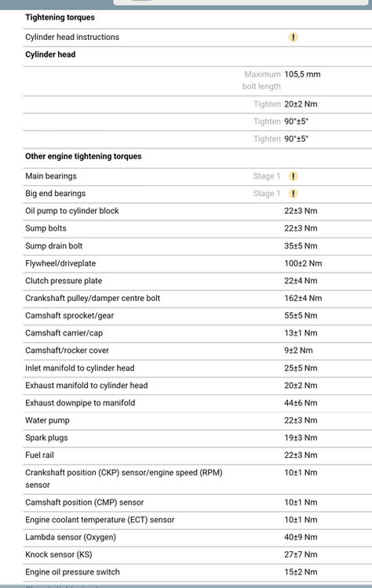Click the Tightening torques heading
Screen dimensions: 372x588
tap(60, 17)
